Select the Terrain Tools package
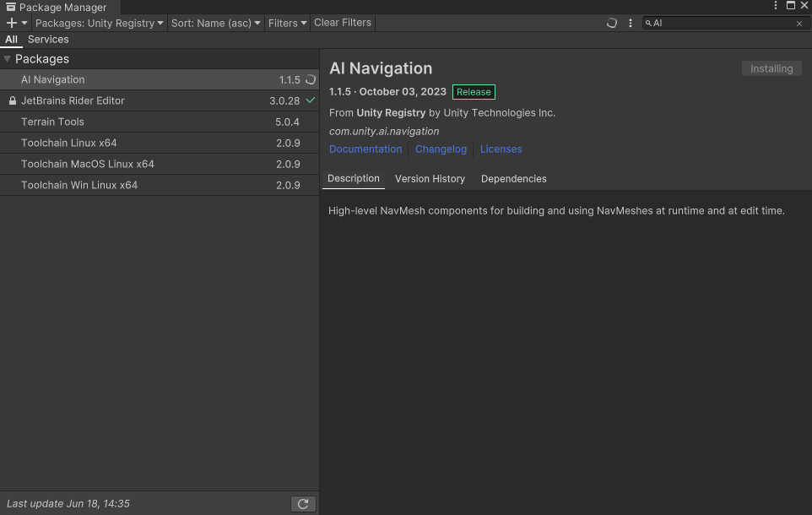The image size is (812, 515). tap(160, 122)
